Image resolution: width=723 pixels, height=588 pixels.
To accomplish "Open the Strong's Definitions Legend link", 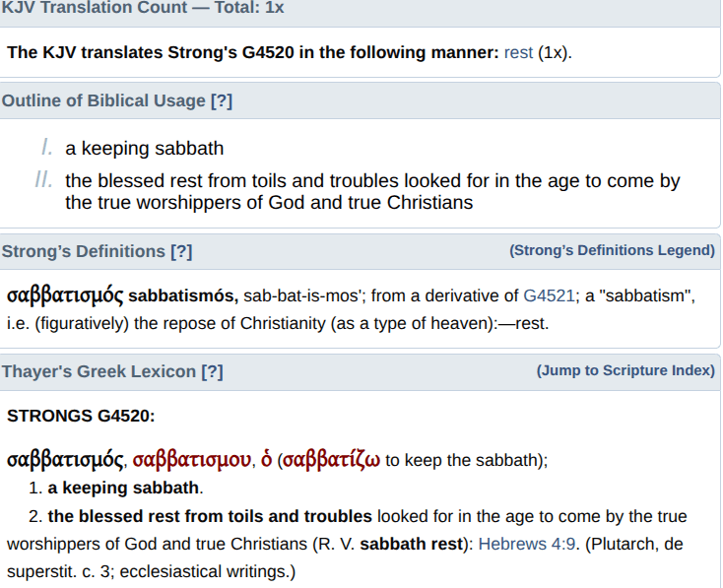I will coord(612,250).
